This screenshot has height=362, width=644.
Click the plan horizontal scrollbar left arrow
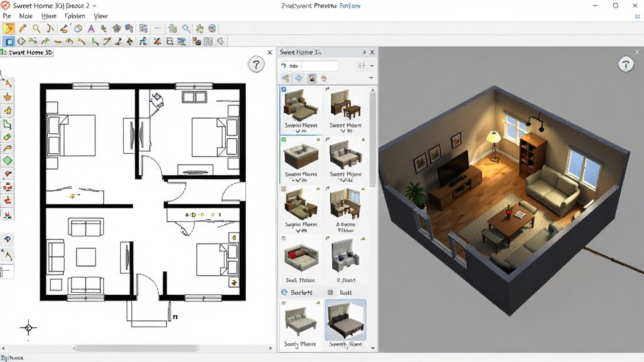point(3,348)
